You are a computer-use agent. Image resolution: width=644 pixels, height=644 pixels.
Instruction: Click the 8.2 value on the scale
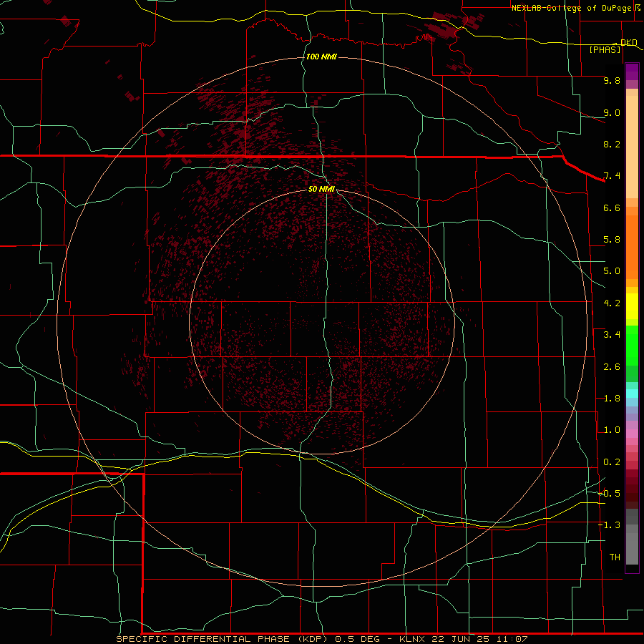(x=612, y=144)
